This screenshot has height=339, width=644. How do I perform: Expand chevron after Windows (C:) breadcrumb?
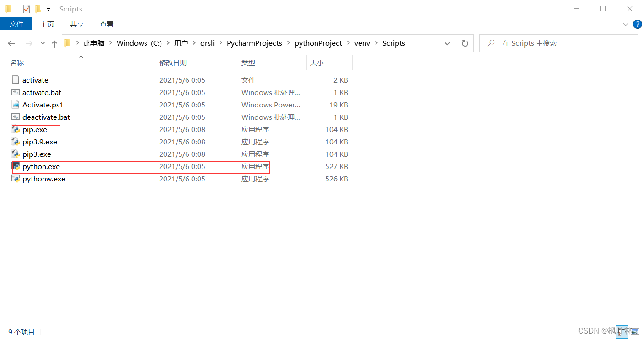pos(168,43)
